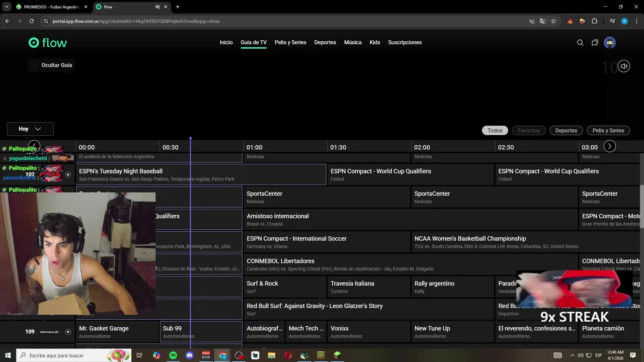Viewport: 644px width, 362px height.
Task: Select the Vonixx program cell
Action: 369,332
